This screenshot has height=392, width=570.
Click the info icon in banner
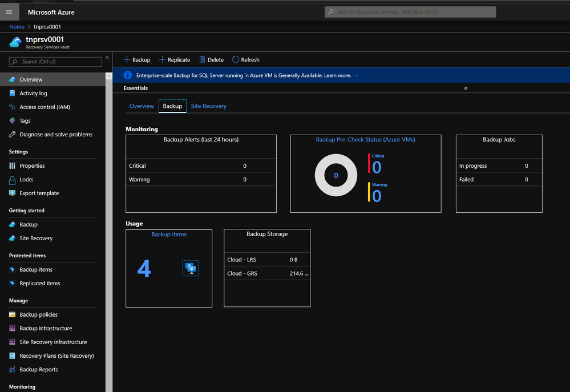click(x=128, y=75)
